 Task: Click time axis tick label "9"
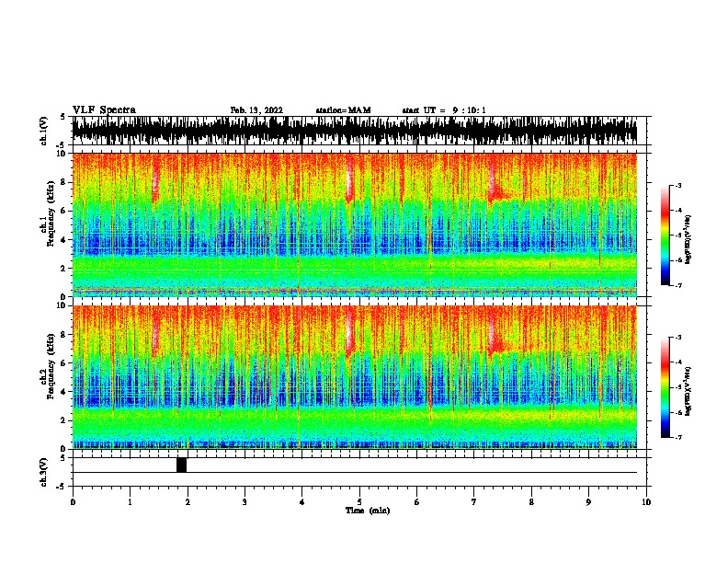click(588, 502)
